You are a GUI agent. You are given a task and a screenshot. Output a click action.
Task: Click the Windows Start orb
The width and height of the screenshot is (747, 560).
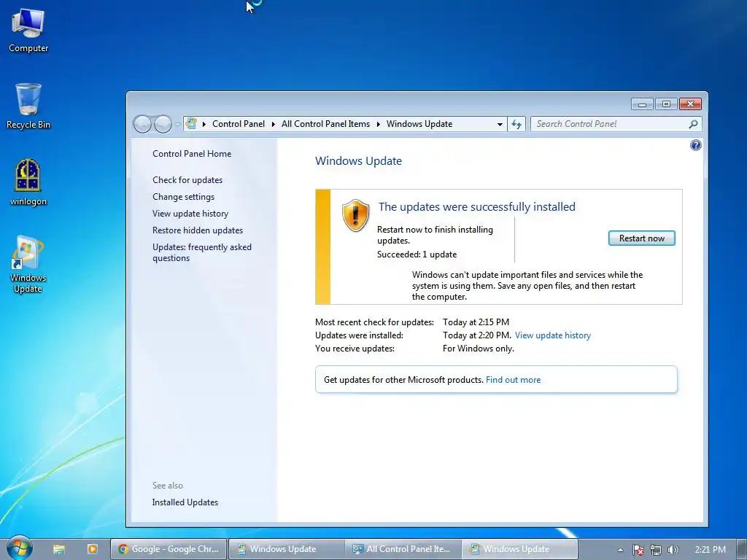tap(20, 548)
